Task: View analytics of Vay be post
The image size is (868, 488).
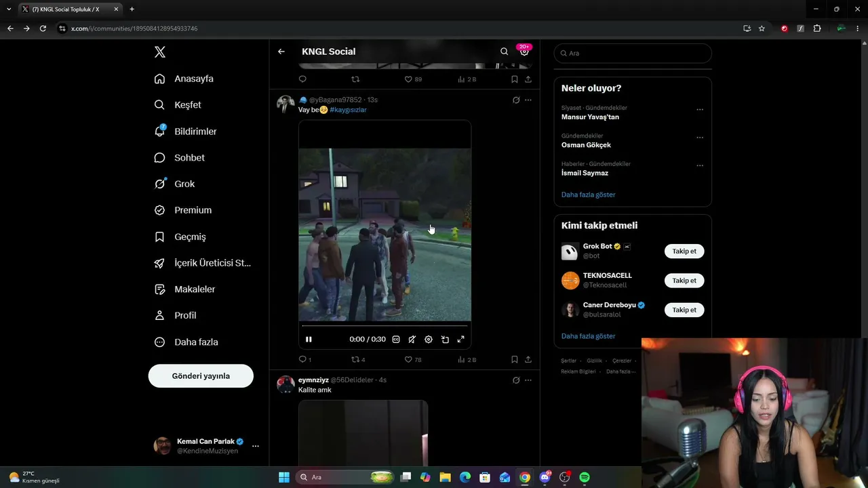Action: (x=467, y=359)
